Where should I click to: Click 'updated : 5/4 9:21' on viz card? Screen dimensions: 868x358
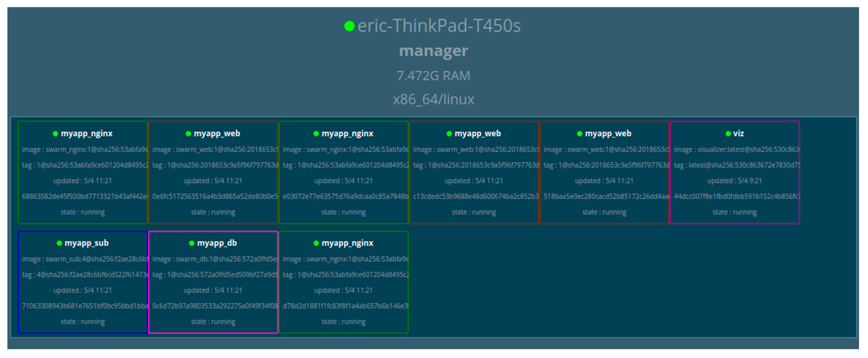[734, 181]
